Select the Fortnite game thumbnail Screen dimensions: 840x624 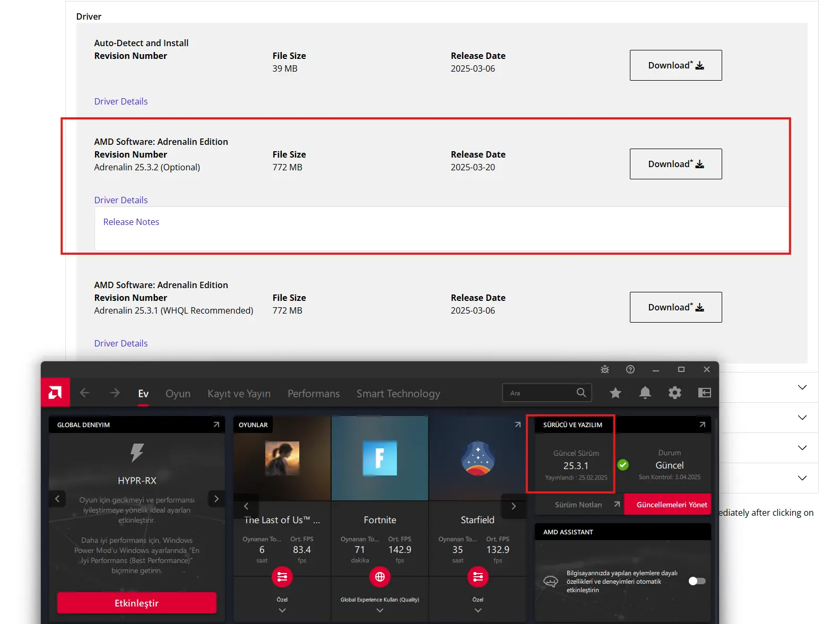pyautogui.click(x=380, y=458)
